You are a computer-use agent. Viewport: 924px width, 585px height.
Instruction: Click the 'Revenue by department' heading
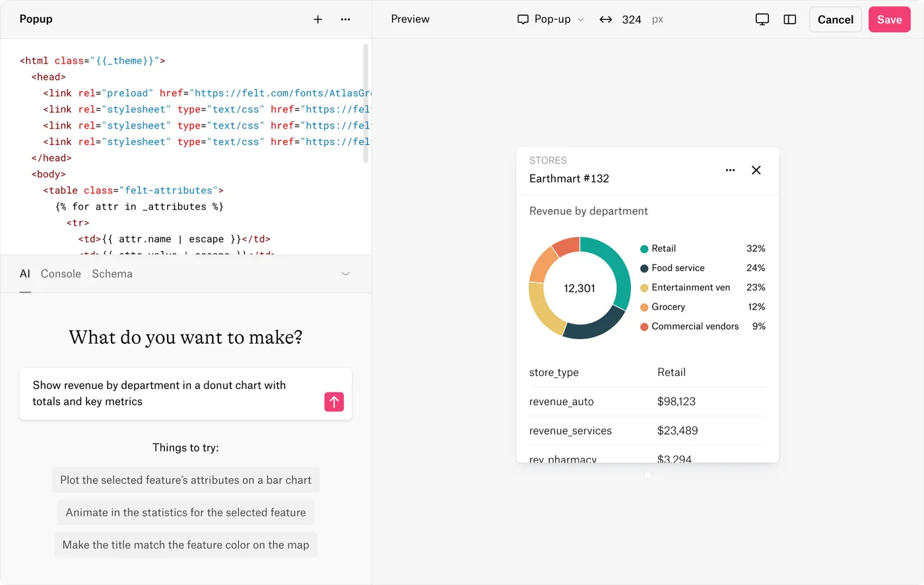(589, 211)
